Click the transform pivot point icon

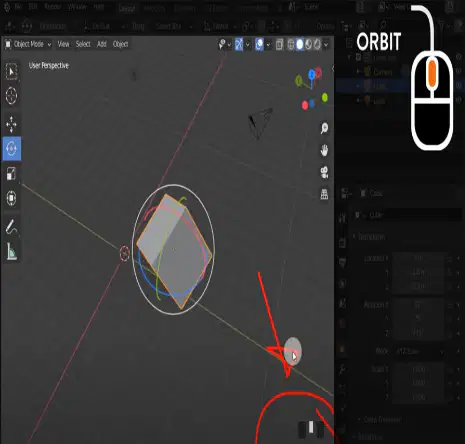pyautogui.click(x=247, y=26)
